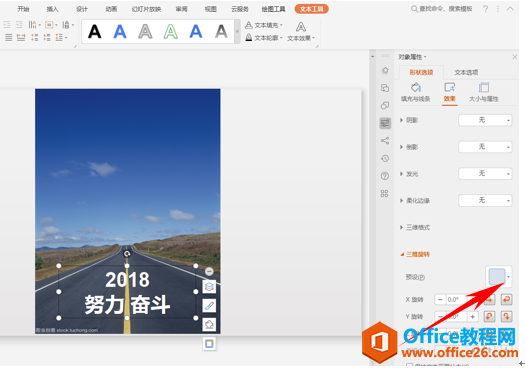This screenshot has width=525, height=370.
Task: Apply the black solid A text style
Action: [95, 32]
